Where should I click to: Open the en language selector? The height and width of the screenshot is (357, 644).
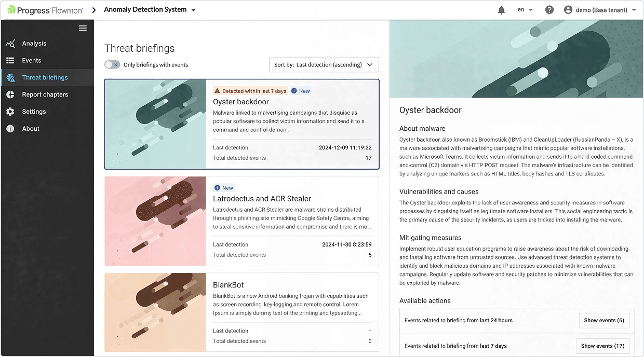coord(525,10)
